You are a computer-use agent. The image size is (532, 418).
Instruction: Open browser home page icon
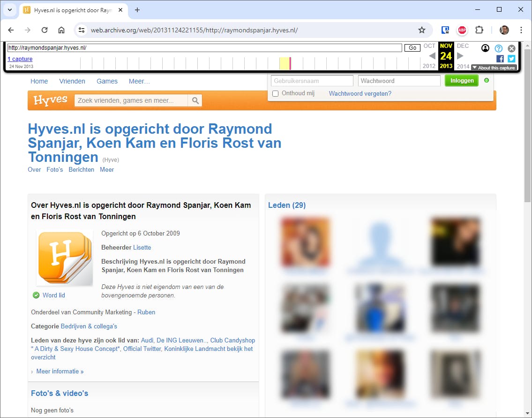click(61, 30)
